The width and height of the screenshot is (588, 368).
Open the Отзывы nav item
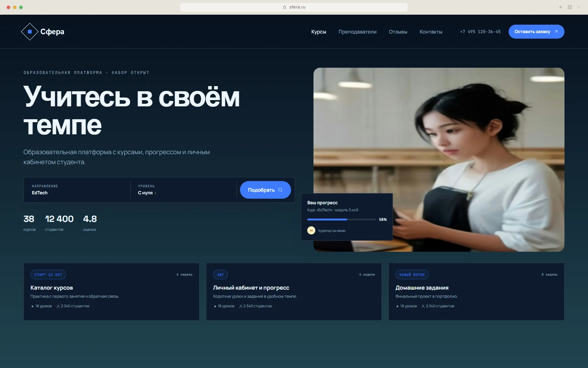coord(398,32)
